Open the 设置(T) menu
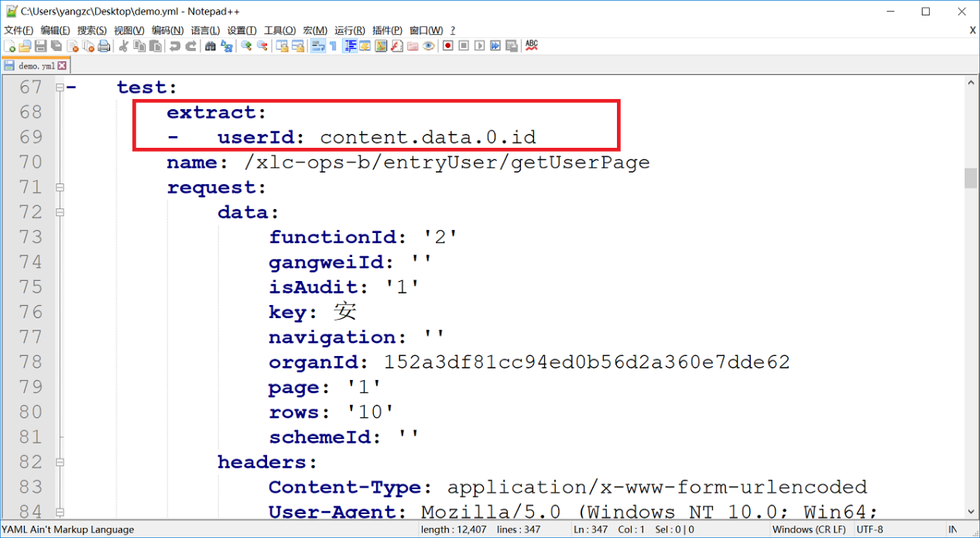This screenshot has width=980, height=538. [x=242, y=30]
